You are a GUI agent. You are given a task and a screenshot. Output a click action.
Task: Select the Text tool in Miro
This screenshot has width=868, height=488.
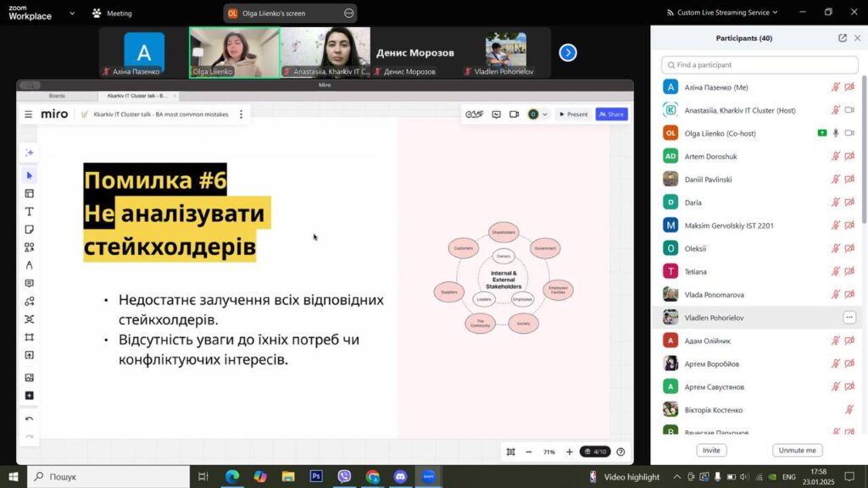[x=30, y=211]
